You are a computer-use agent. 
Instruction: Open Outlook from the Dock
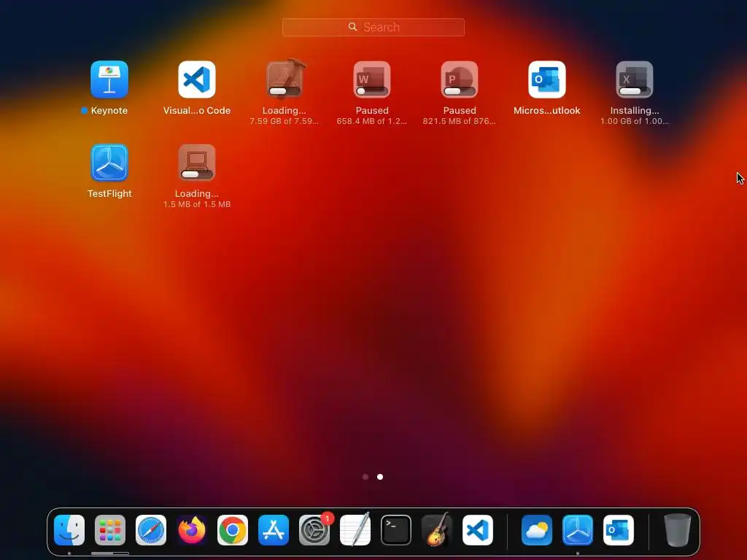pos(619,530)
